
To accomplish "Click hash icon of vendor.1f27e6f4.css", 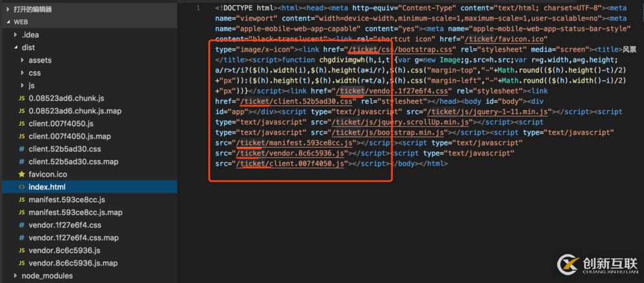I will (22, 225).
